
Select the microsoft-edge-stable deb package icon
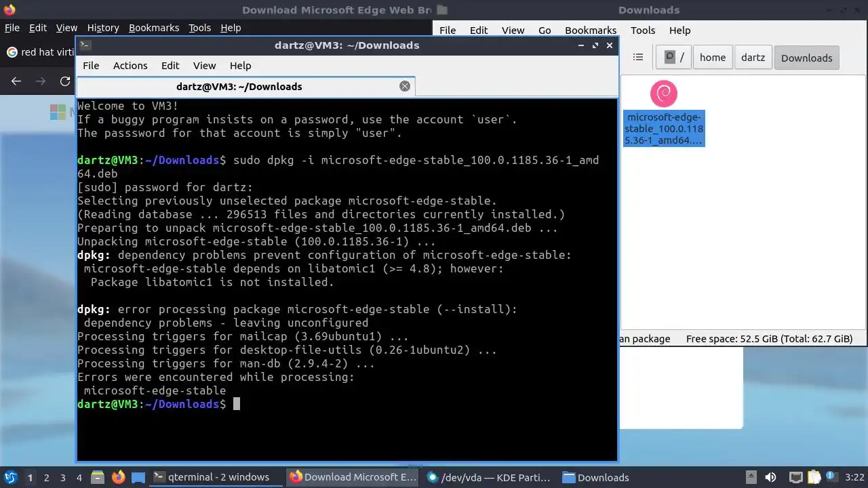click(x=664, y=94)
